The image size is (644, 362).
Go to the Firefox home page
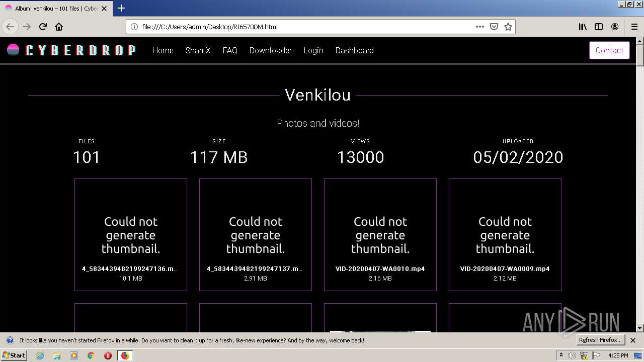[59, 27]
